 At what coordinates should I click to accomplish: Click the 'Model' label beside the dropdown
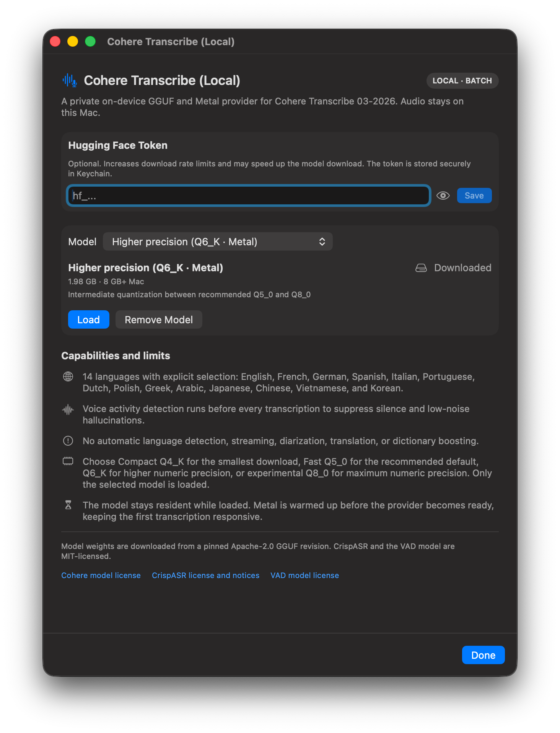82,242
